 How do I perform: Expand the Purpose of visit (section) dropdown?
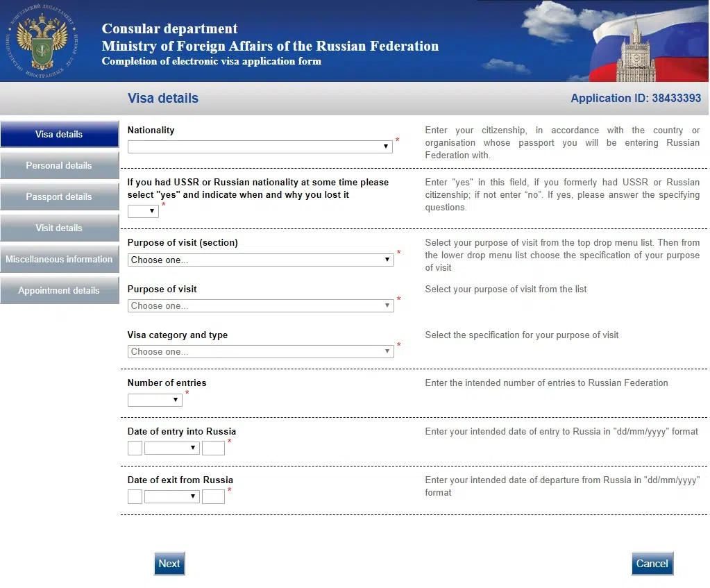click(261, 260)
